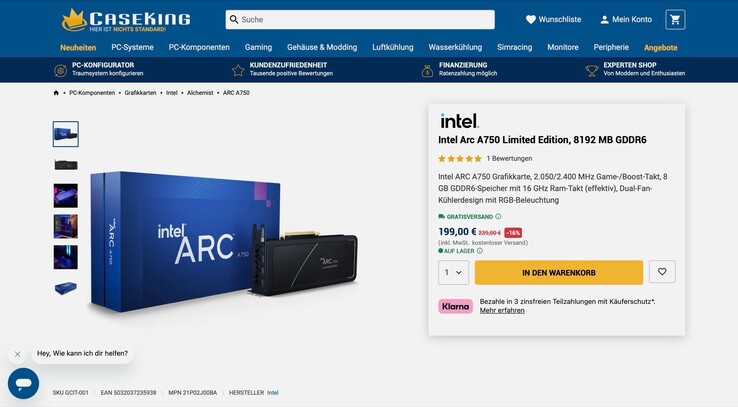Add product to wishlist with heart button
738x407 pixels.
coord(662,272)
